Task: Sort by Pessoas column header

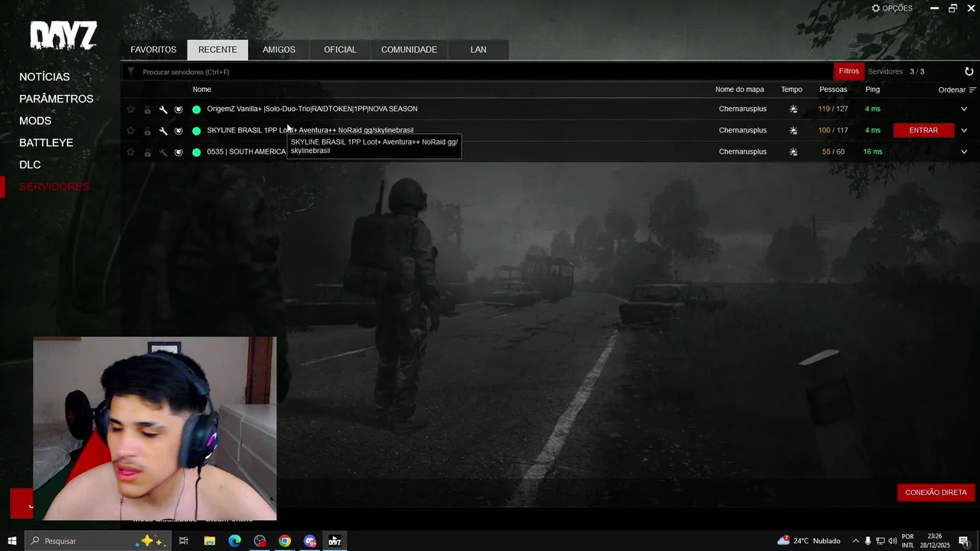Action: click(833, 90)
